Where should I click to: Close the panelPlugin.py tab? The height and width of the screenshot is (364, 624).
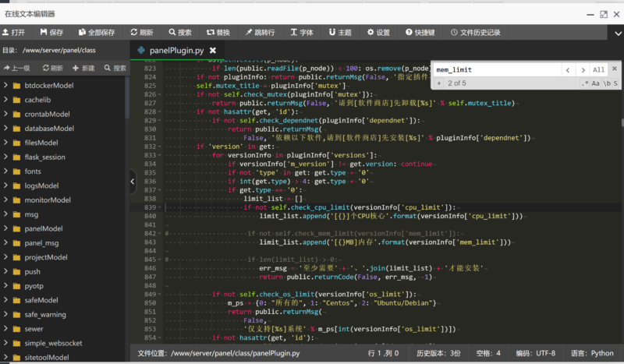point(212,51)
